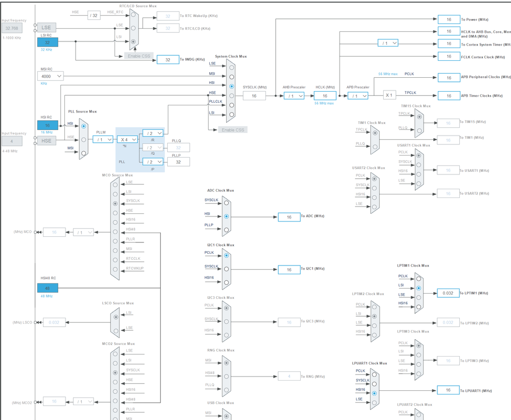511x420 pixels.
Task: Open the MCO2 output divider dropdown
Action: pos(83,402)
